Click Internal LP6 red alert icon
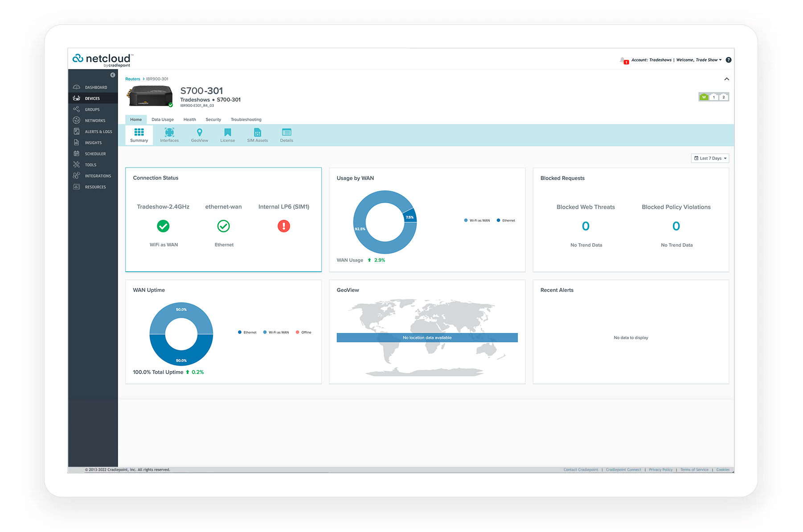 [284, 226]
